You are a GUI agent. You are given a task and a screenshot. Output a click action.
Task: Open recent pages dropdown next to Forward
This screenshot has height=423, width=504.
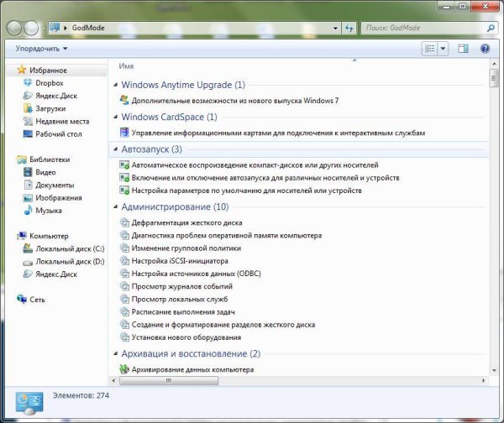[43, 29]
